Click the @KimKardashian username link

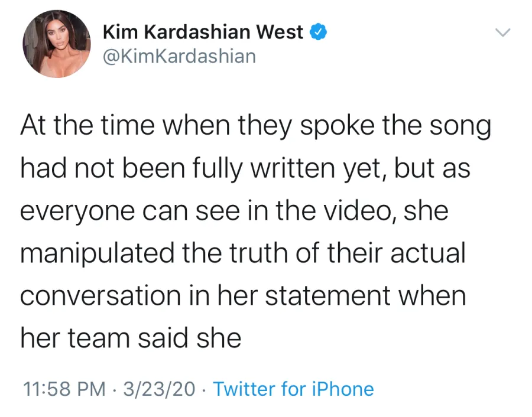(x=179, y=56)
